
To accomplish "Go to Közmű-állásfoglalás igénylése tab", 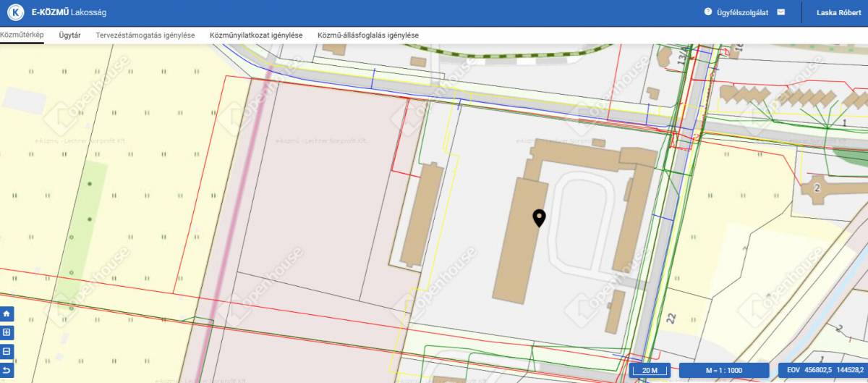I will pyautogui.click(x=367, y=35).
